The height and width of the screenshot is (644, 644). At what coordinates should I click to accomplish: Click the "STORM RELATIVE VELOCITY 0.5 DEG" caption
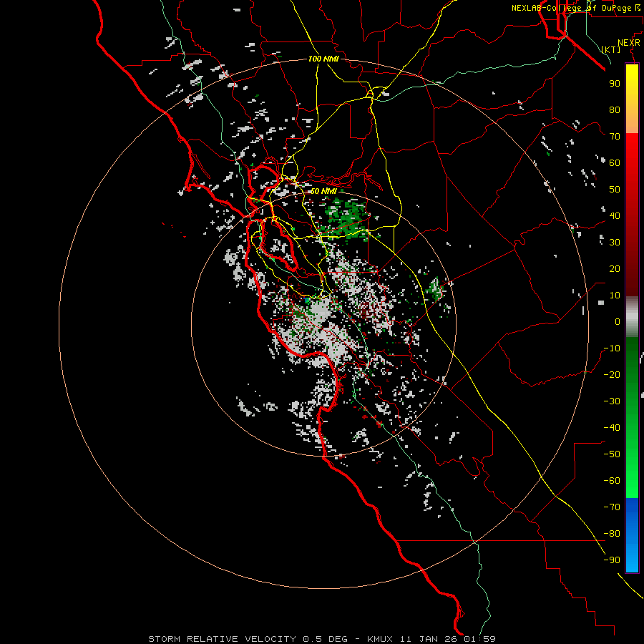tap(248, 639)
